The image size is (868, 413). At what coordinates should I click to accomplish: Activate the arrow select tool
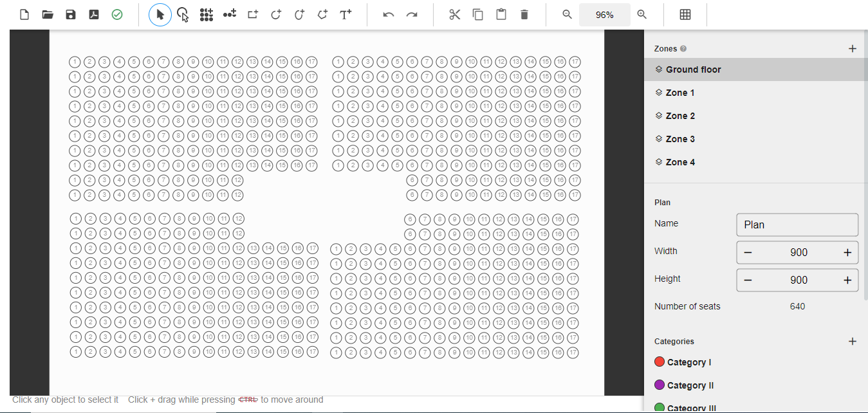[160, 15]
